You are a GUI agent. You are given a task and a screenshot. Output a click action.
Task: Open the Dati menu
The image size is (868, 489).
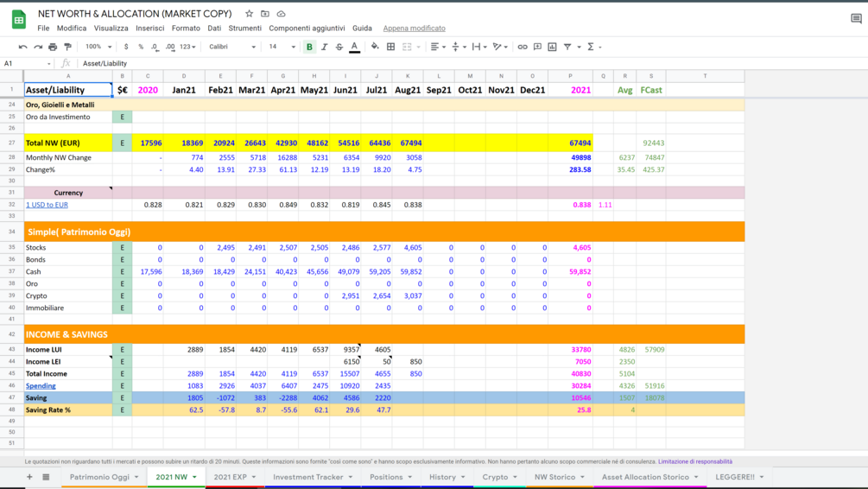click(214, 29)
